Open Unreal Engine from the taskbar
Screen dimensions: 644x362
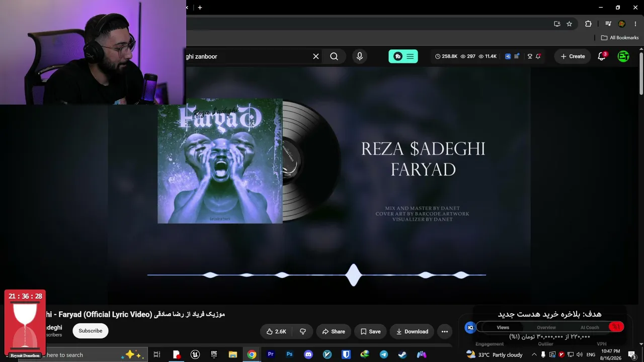click(195, 354)
